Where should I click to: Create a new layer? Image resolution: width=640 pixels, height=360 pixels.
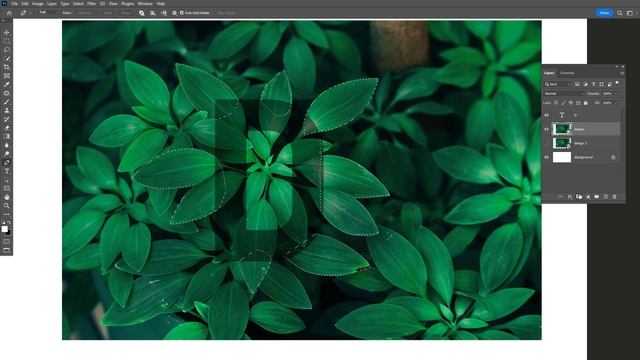click(606, 197)
